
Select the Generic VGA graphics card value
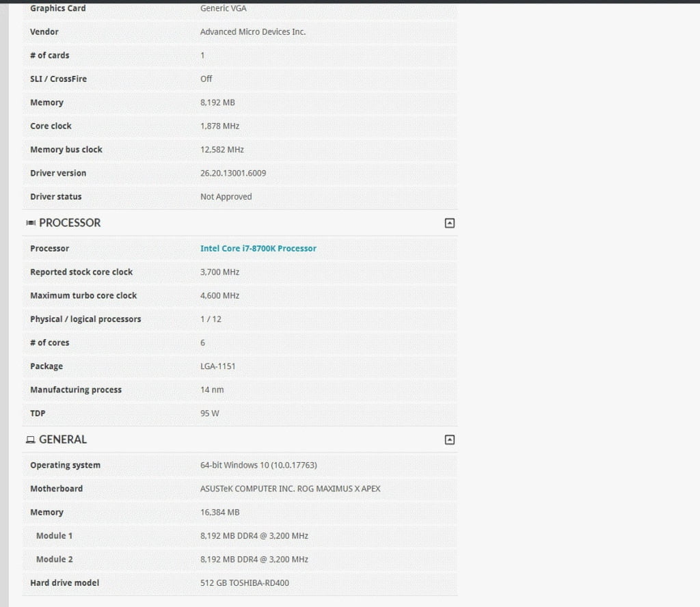click(223, 8)
